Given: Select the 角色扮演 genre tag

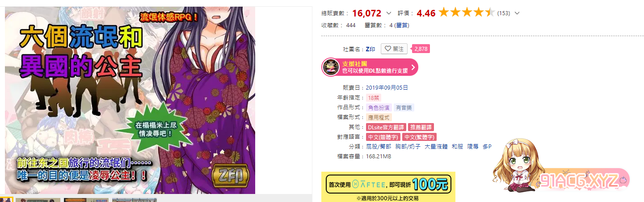Looking at the screenshot, I should (x=379, y=107).
